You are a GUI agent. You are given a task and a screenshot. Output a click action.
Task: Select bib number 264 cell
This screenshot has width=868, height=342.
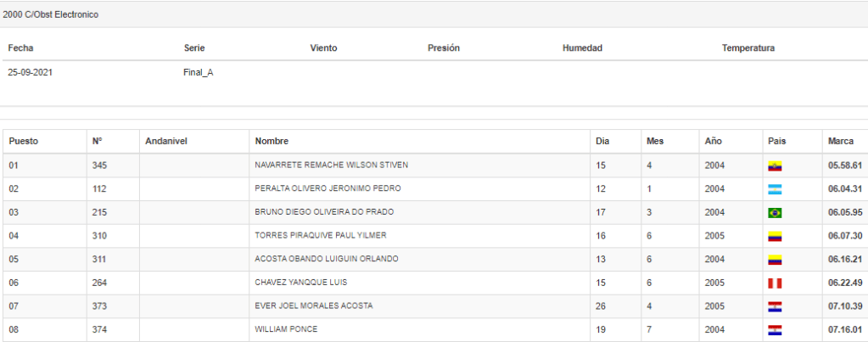(x=99, y=282)
